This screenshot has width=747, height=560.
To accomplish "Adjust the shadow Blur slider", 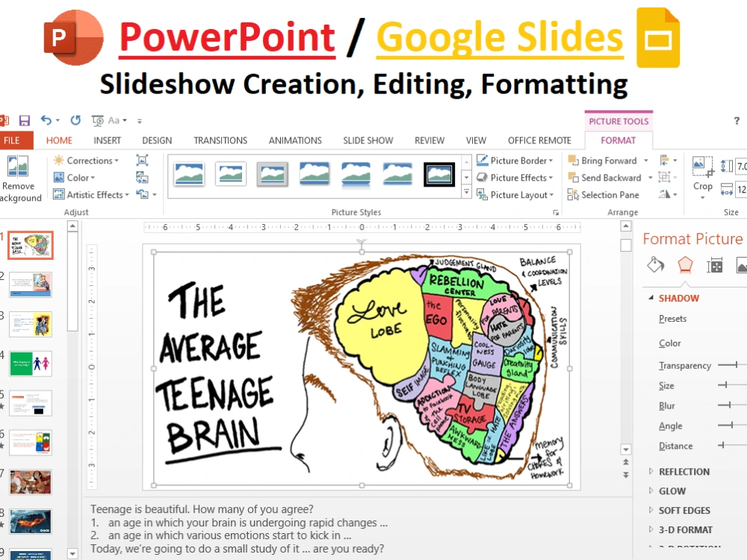I will tap(729, 405).
